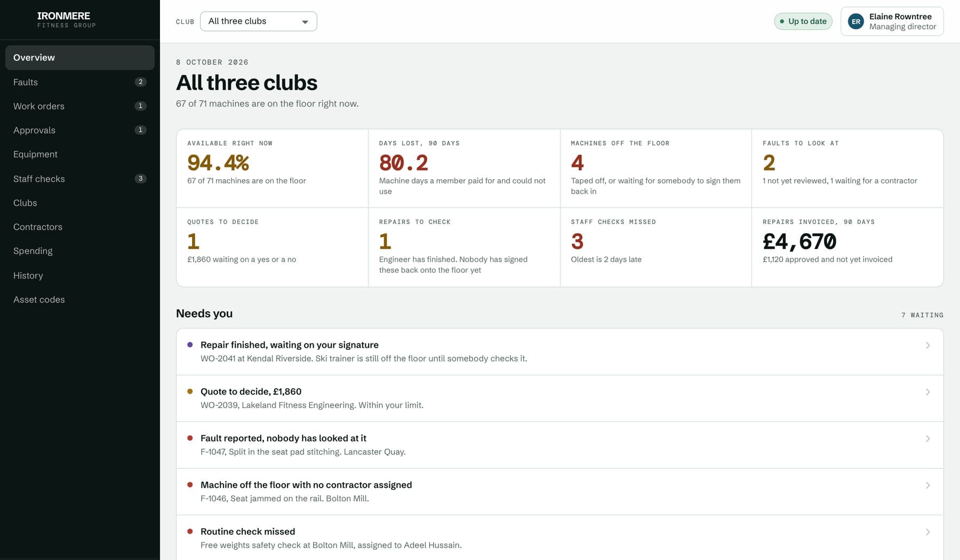
Task: Click the purple dot beside Repair finished
Action: (x=190, y=345)
